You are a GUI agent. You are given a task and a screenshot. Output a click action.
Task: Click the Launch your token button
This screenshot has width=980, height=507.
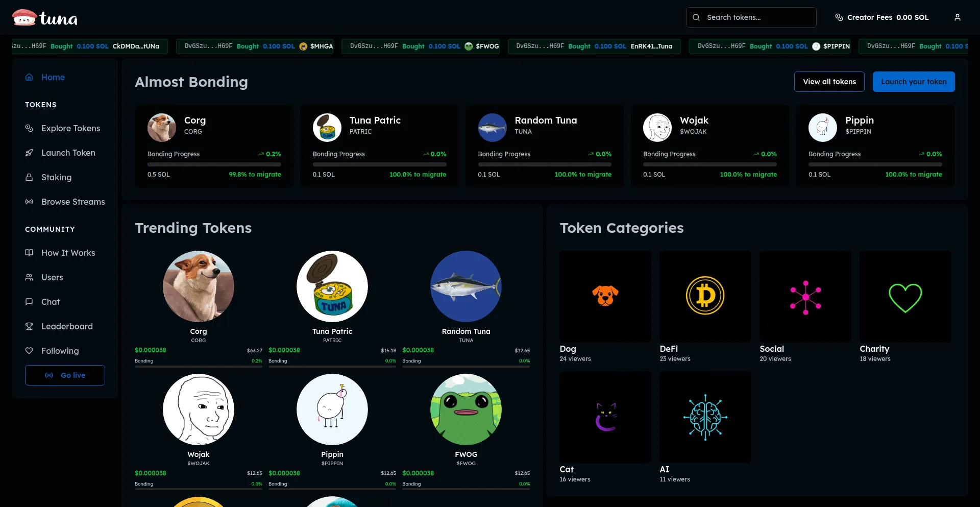coord(913,82)
